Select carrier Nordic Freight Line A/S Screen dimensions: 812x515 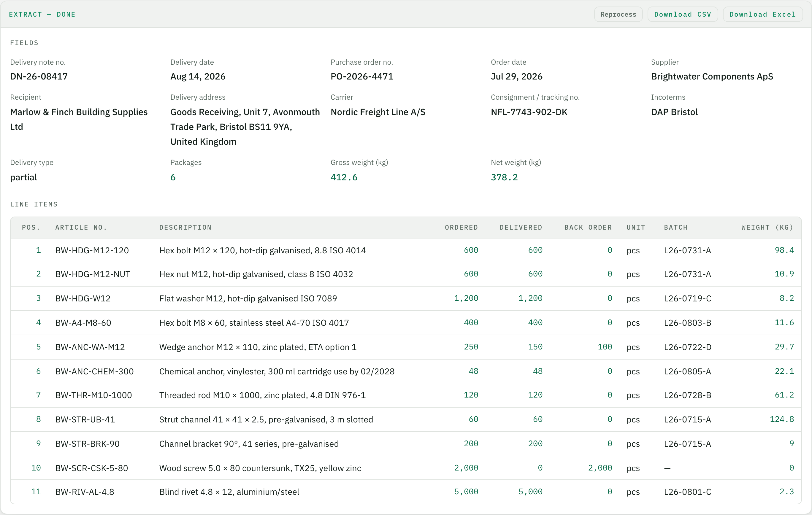(x=378, y=112)
